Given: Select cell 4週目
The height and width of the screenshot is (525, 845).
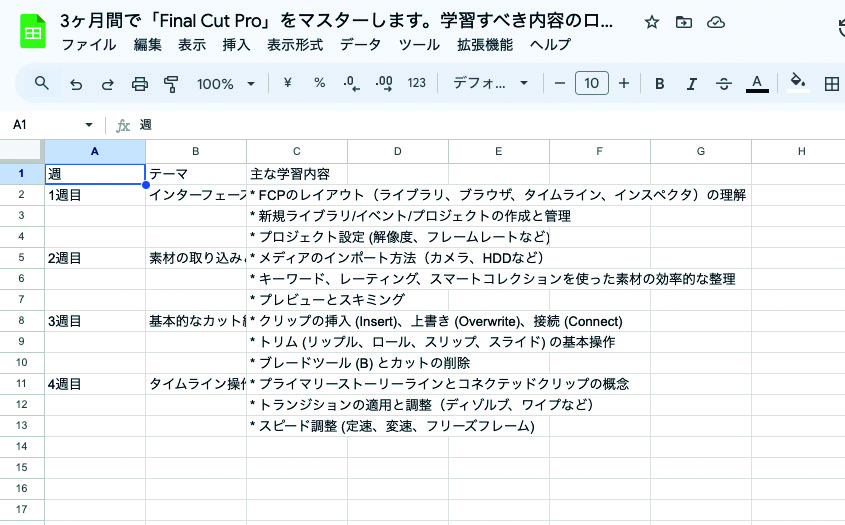Looking at the screenshot, I should pyautogui.click(x=95, y=384).
